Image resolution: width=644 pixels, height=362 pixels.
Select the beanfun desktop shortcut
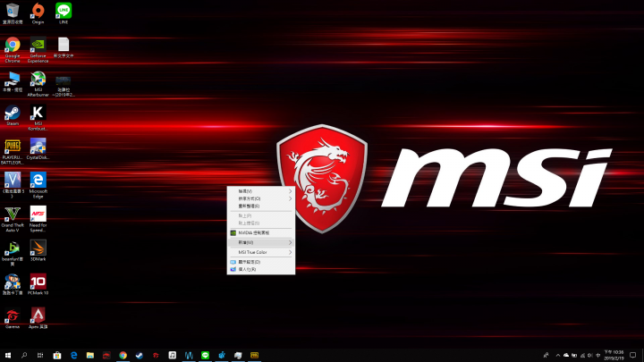point(13,253)
